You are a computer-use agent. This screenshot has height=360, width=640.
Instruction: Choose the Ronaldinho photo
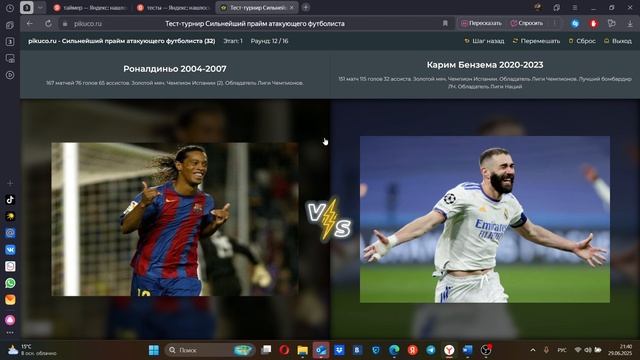175,219
